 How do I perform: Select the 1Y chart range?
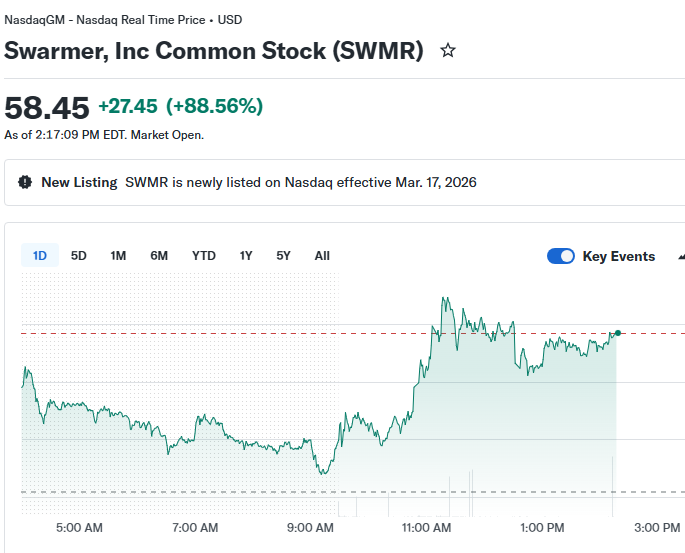pyautogui.click(x=246, y=256)
